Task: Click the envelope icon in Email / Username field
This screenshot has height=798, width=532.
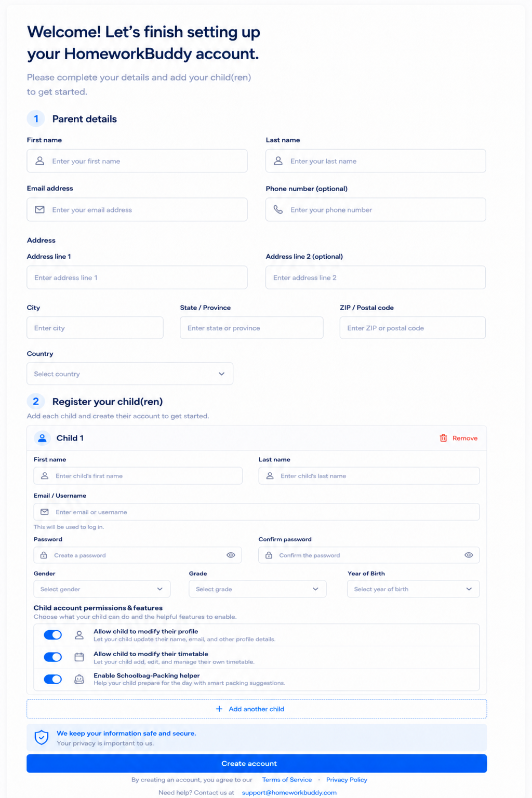Action: click(45, 512)
